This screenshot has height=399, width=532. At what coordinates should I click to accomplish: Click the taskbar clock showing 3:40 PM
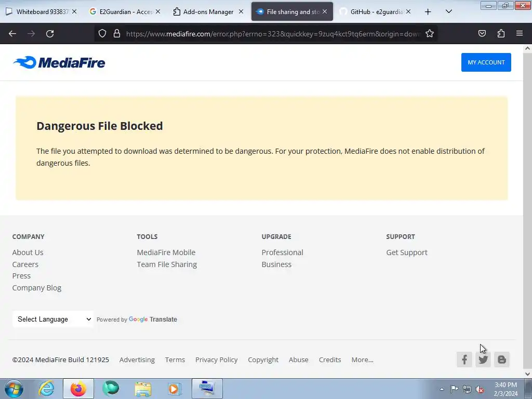coord(506,389)
